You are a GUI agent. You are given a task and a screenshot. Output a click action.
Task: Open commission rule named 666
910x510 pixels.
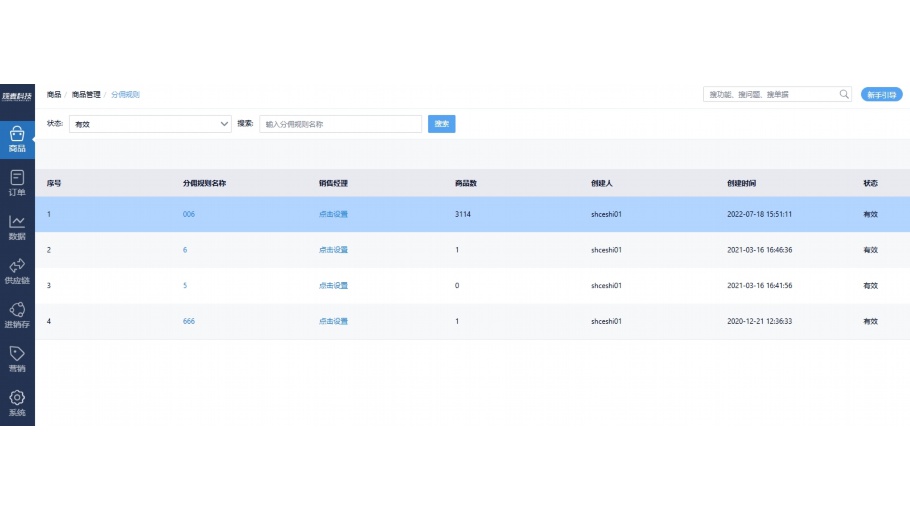click(x=188, y=321)
